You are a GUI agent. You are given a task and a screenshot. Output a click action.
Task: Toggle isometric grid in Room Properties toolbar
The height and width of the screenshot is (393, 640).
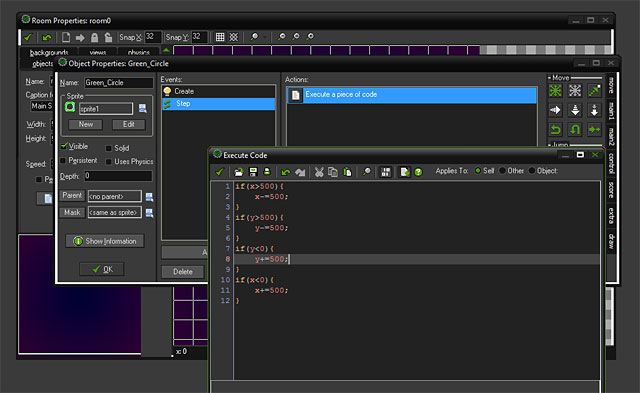pyautogui.click(x=233, y=37)
